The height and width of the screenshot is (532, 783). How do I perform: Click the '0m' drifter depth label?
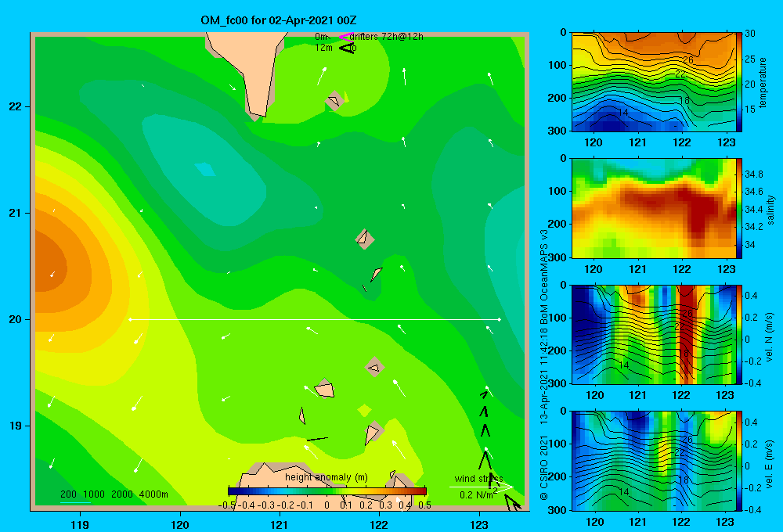321,37
